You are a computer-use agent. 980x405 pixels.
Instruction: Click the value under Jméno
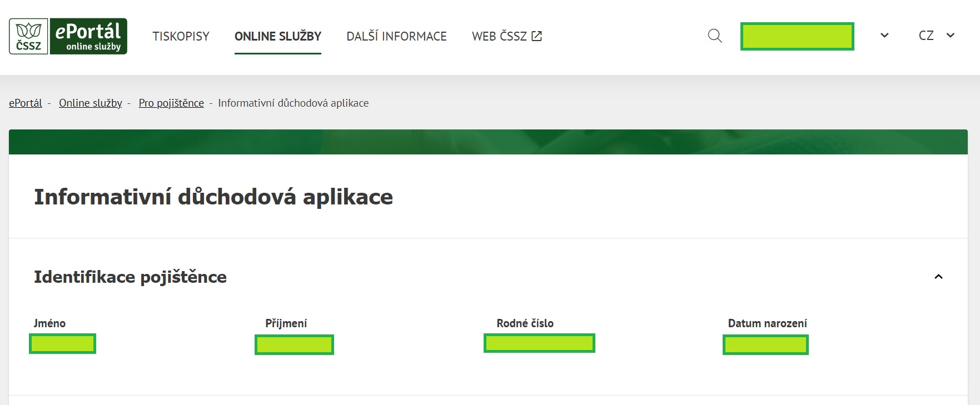[x=62, y=344]
